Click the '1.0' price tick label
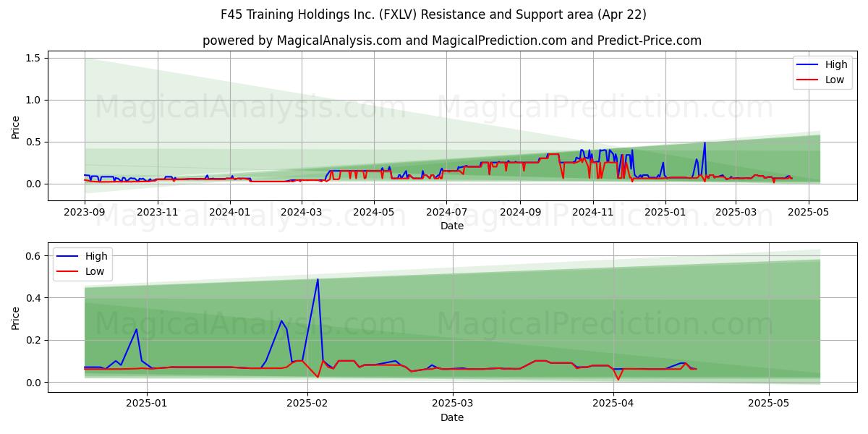 [34, 100]
